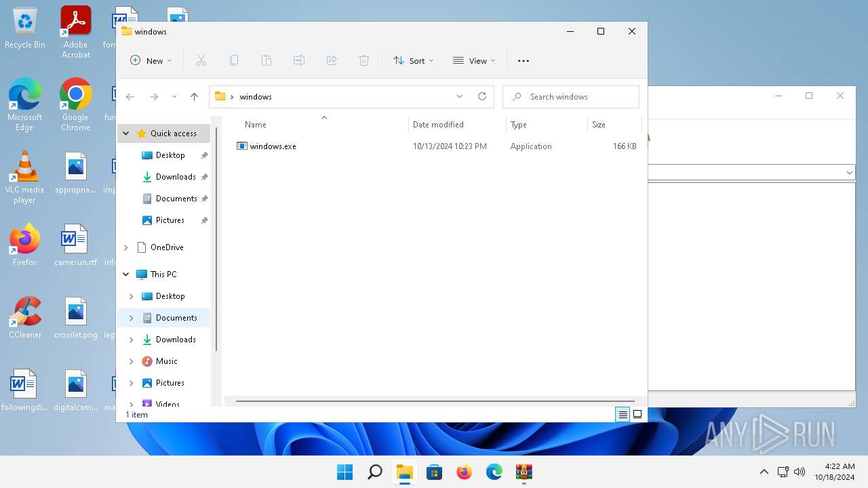
Task: Expand address bar history dropdown
Action: coord(460,96)
